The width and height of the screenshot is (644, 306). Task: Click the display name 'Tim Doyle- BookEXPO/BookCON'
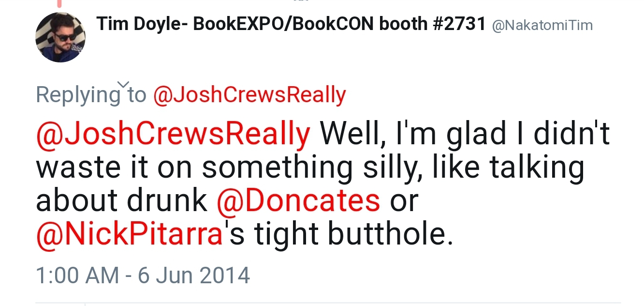(235, 24)
